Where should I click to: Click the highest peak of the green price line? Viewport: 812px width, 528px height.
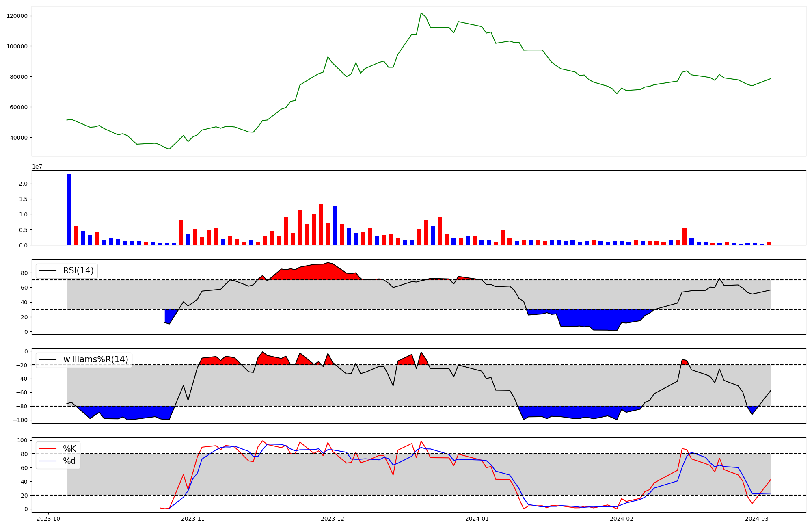tap(421, 13)
